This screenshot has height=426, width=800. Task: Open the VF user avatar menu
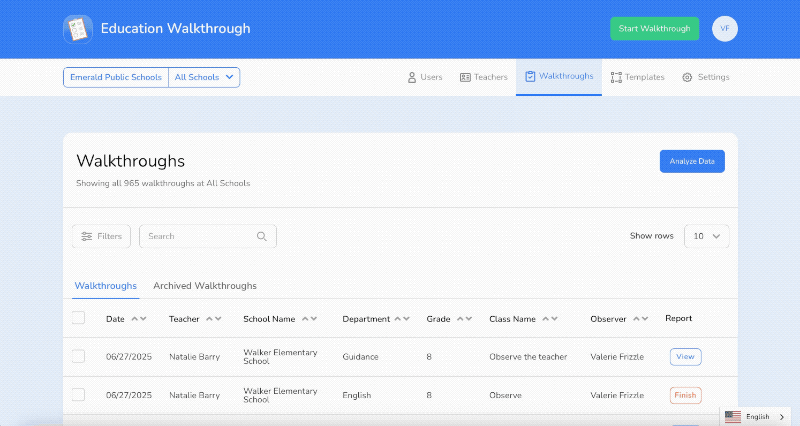[x=725, y=29]
